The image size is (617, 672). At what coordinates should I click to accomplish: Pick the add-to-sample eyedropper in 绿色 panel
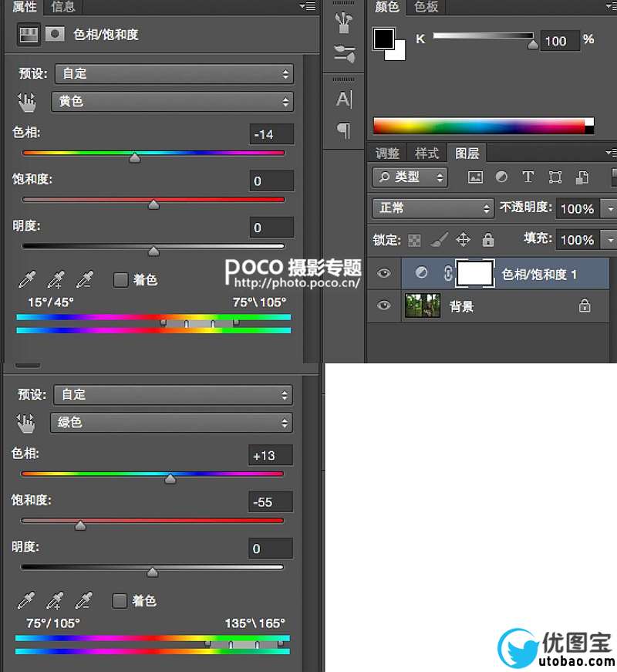pos(55,600)
